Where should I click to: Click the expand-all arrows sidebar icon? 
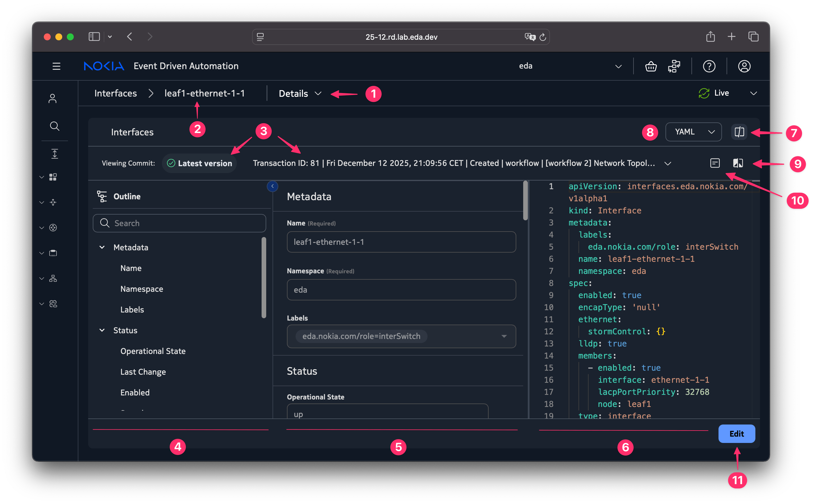(x=54, y=154)
